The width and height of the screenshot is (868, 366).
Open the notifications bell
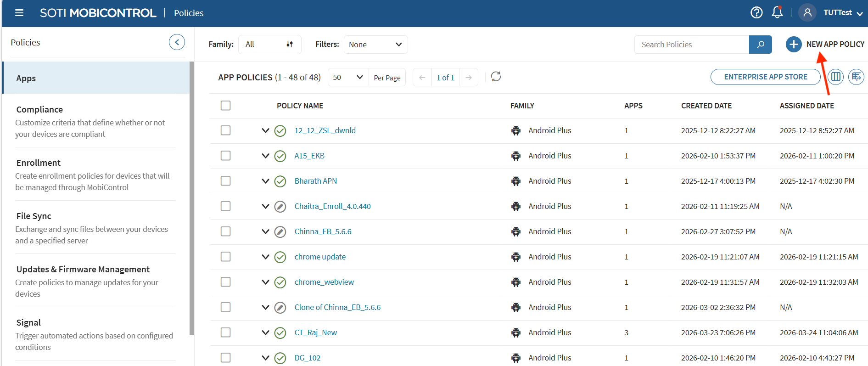(x=777, y=12)
